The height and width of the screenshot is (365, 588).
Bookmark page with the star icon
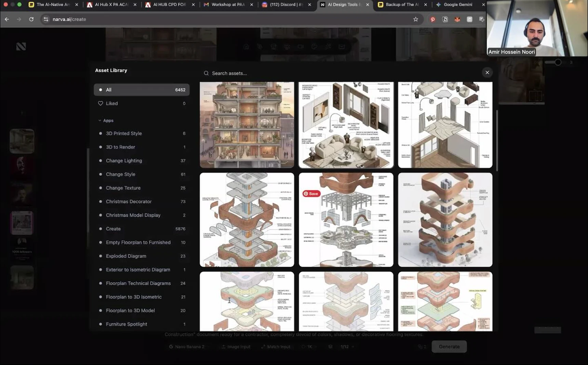point(415,19)
